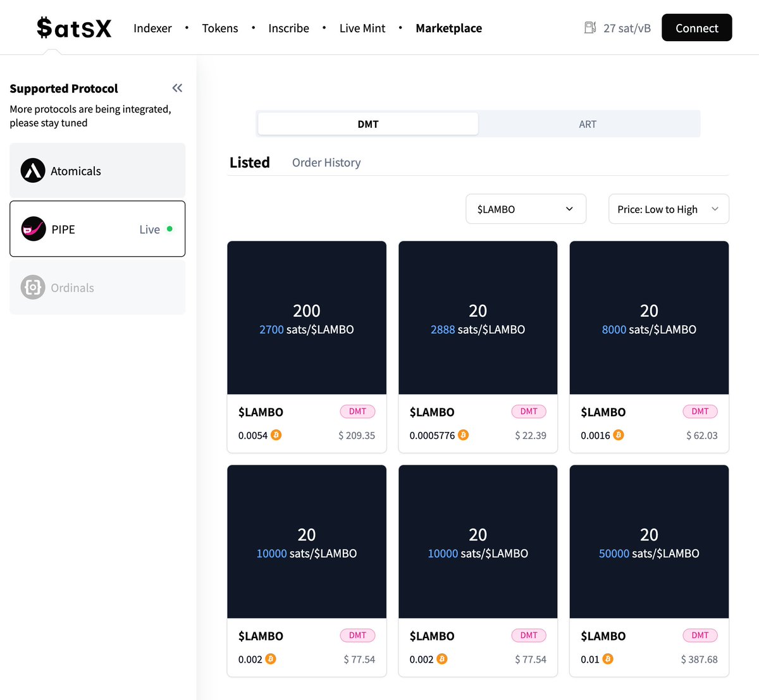This screenshot has width=759, height=700.
Task: Click the chevron on the token selector
Action: coord(569,209)
